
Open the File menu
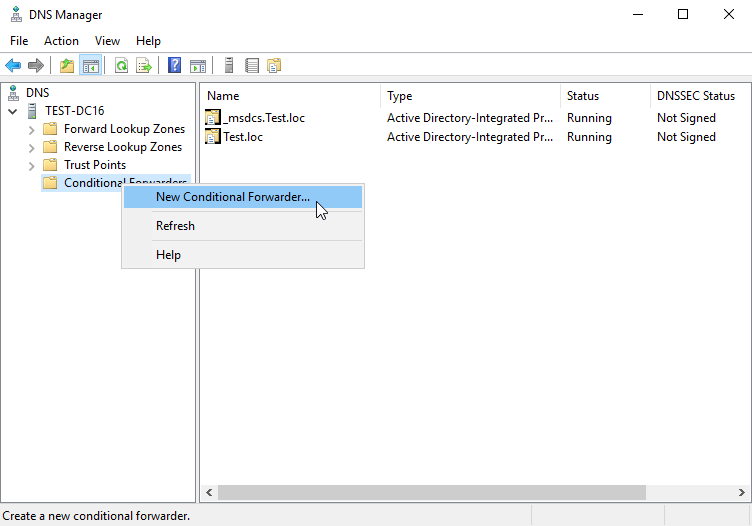point(19,41)
